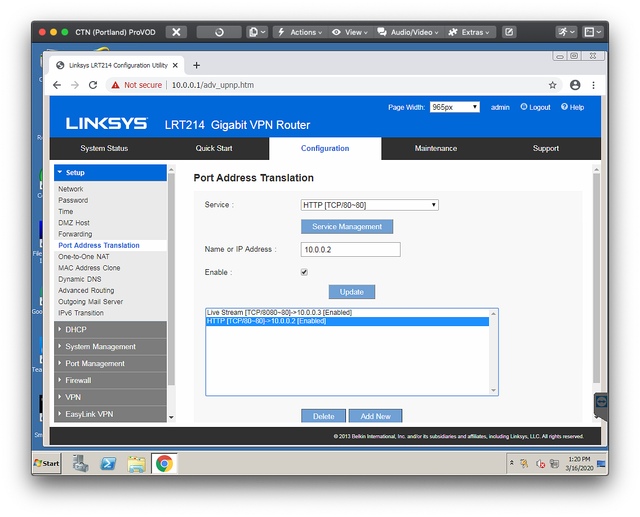
Task: Open the screen layout dropdown in toolbar
Action: [x=593, y=32]
